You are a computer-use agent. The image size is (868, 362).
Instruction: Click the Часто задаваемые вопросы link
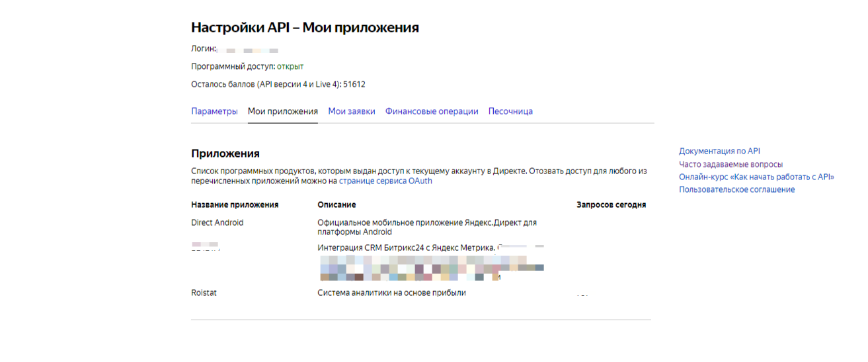click(730, 164)
